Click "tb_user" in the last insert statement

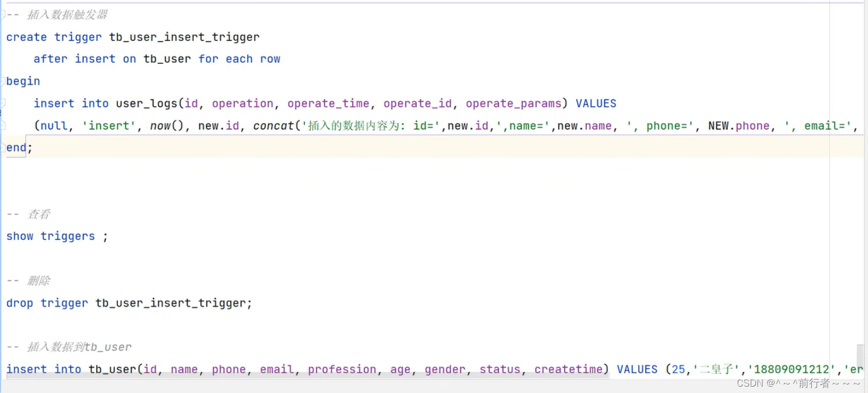(112, 369)
